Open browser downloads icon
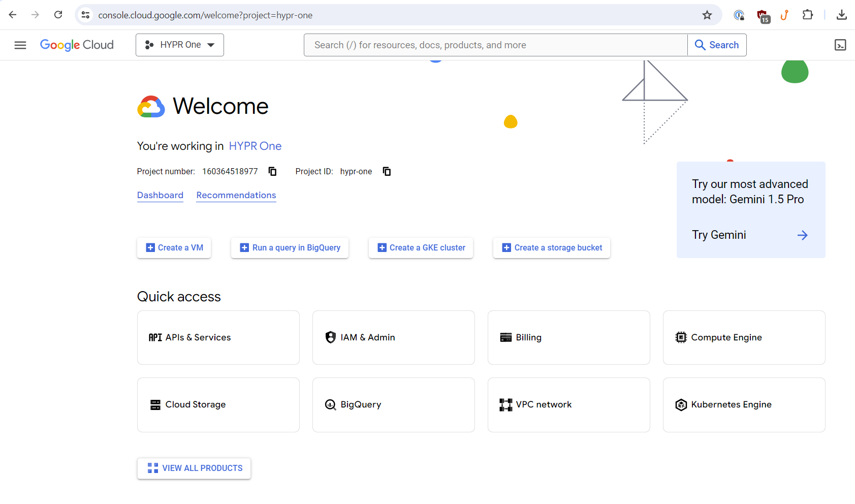This screenshot has height=504, width=855. [x=841, y=15]
